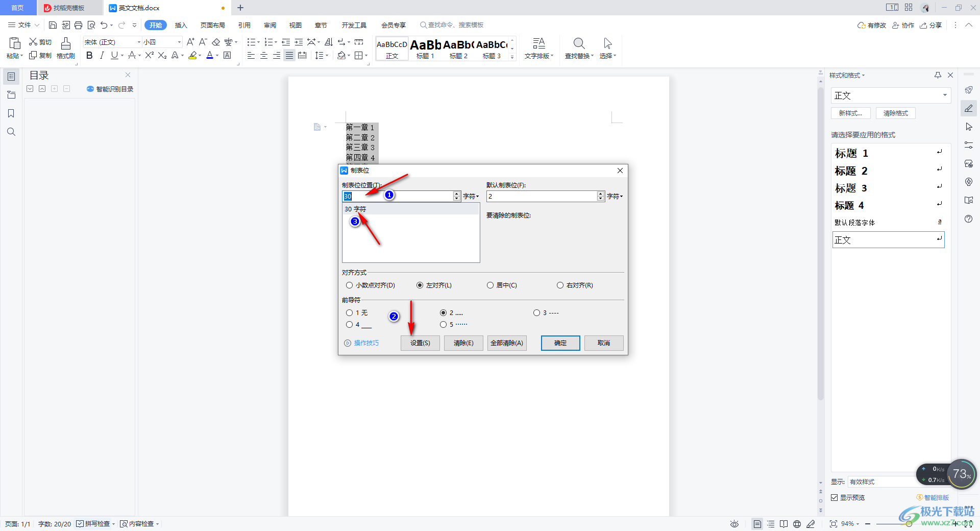Increase font size with A+ icon
The width and height of the screenshot is (980, 531).
pyautogui.click(x=190, y=42)
